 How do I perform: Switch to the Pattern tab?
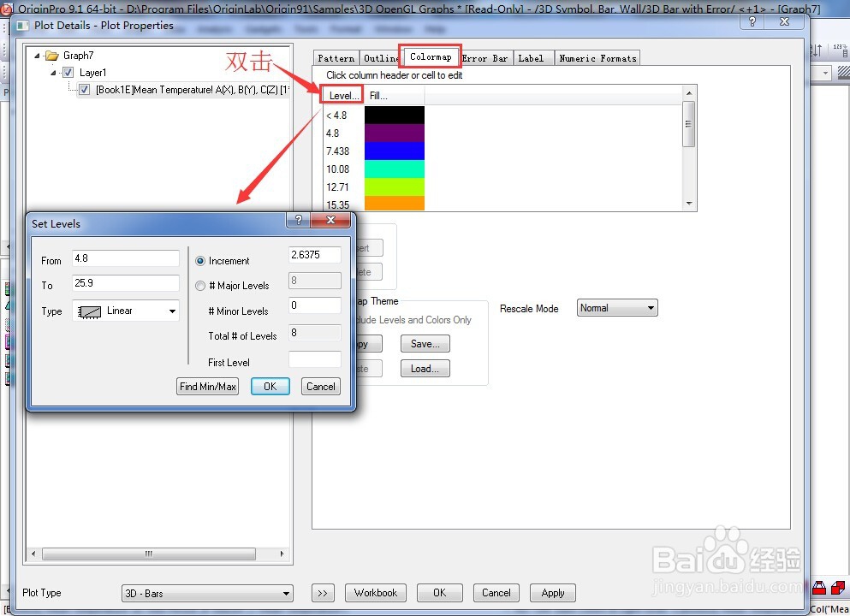click(x=336, y=58)
